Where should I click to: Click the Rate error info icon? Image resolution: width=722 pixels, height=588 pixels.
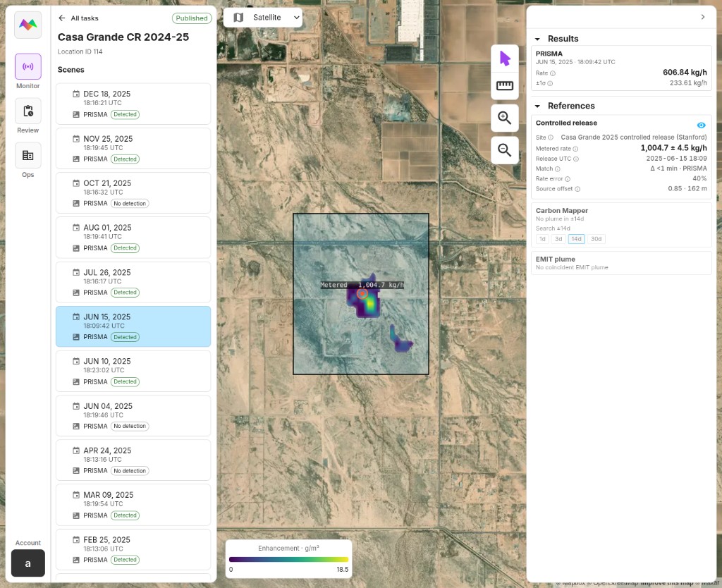[568, 179]
